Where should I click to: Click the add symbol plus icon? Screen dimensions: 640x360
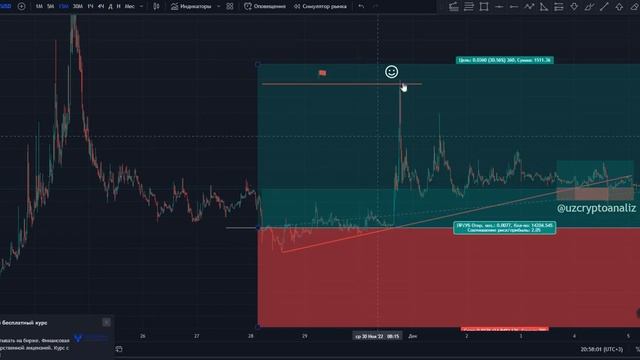click(x=21, y=6)
